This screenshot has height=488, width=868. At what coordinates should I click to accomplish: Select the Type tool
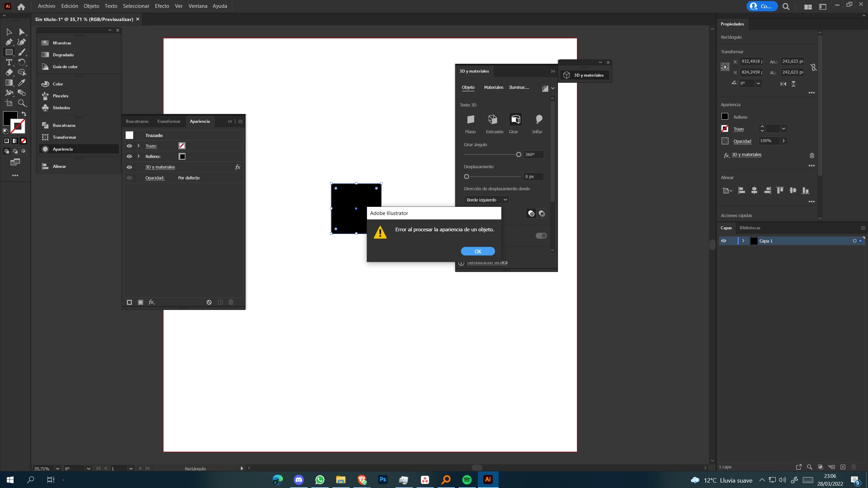tap(9, 62)
